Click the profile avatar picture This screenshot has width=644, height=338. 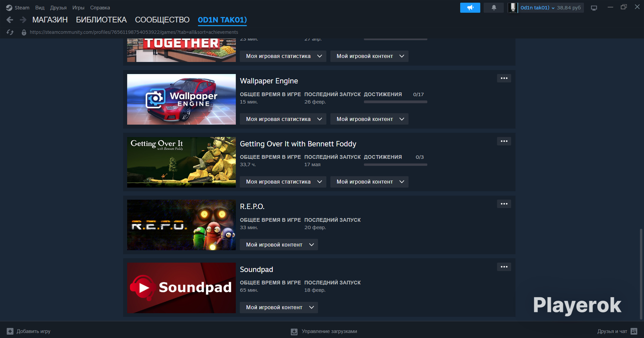(513, 7)
